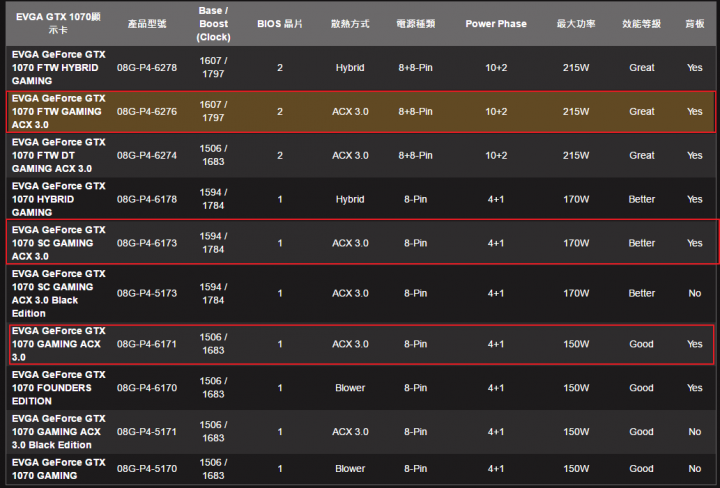Viewport: 720px width, 488px height.
Task: Click product name 'GTX 1070 FTW HYBRID GAMING'
Action: [x=59, y=67]
